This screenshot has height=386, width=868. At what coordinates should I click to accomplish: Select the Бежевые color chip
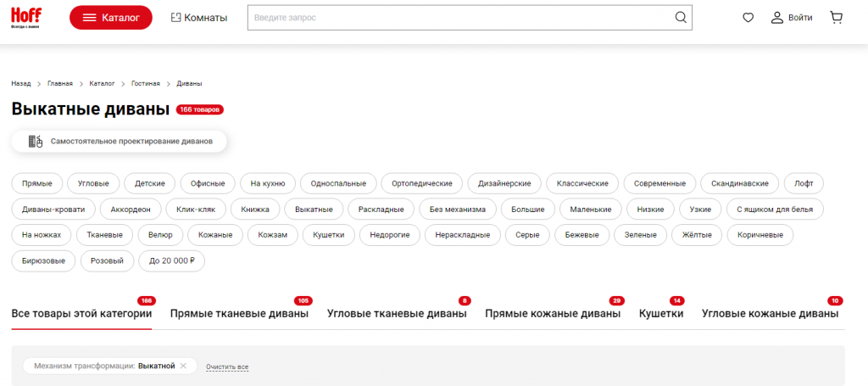point(581,235)
